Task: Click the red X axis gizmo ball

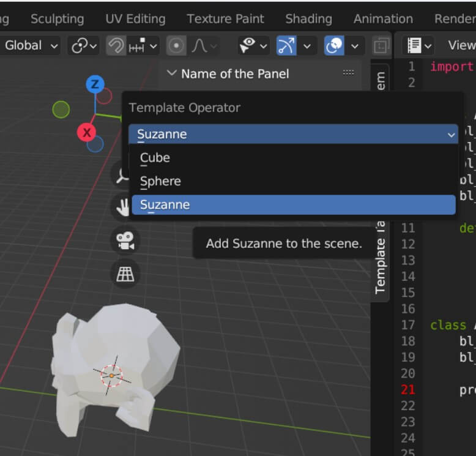Action: pyautogui.click(x=86, y=132)
